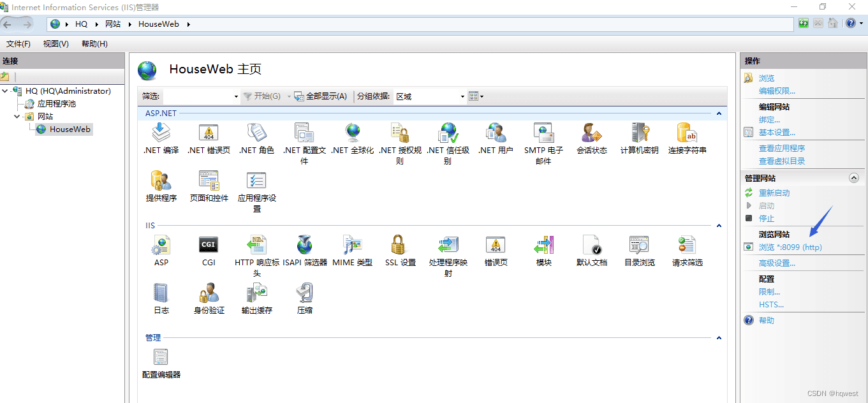Open the SSL 设置 feature

click(x=400, y=251)
